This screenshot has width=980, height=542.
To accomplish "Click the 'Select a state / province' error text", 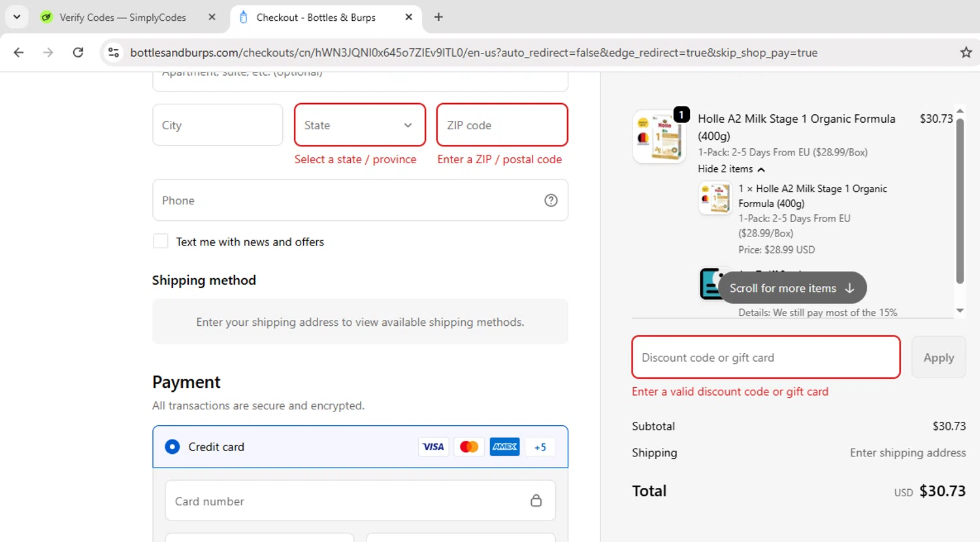I will [355, 159].
